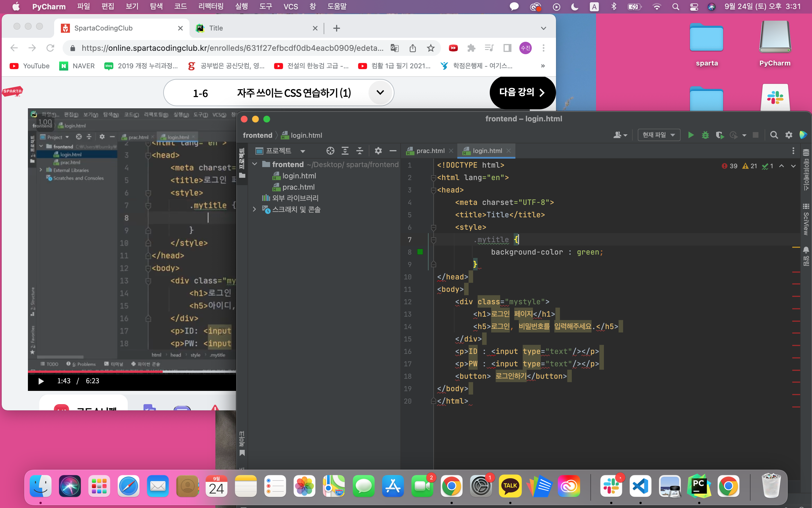Open Chrome profile avatar 수진
Image resolution: width=812 pixels, height=508 pixels.
click(526, 48)
